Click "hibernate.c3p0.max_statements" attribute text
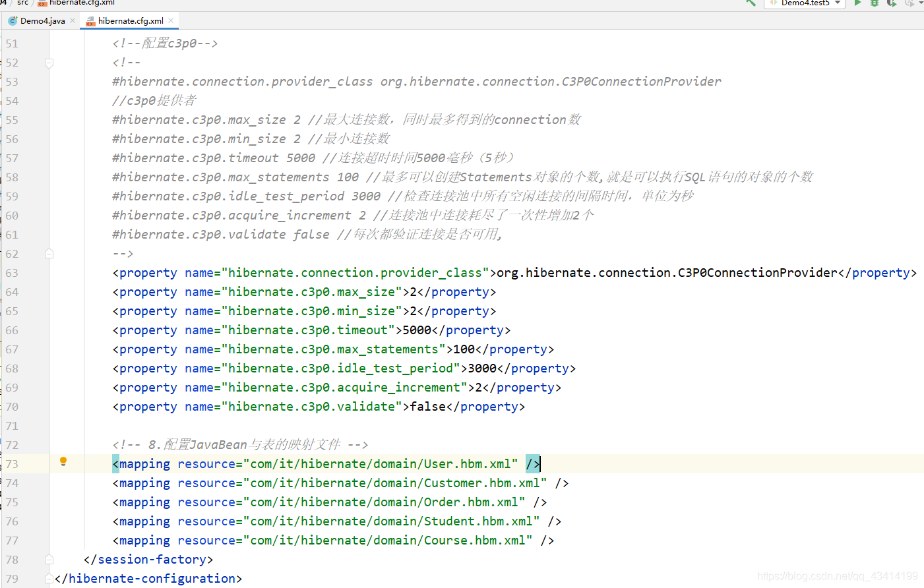Screen dimensions: 924x588 333,349
